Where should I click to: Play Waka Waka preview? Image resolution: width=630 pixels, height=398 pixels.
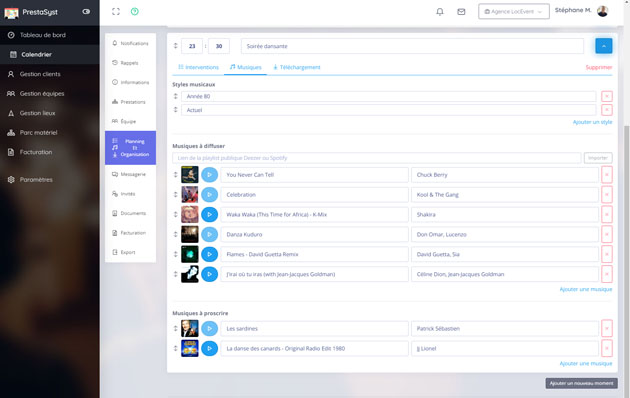209,214
